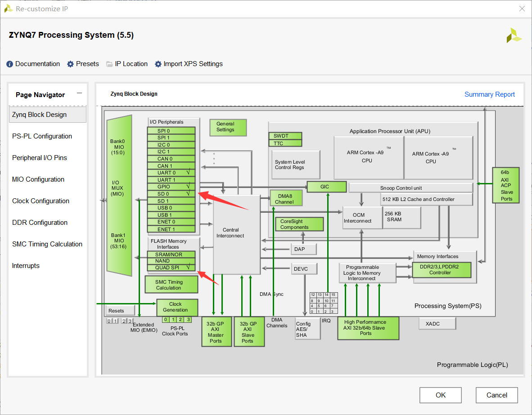532x415 pixels.
Task: Click the XADC block
Action: pos(437,323)
